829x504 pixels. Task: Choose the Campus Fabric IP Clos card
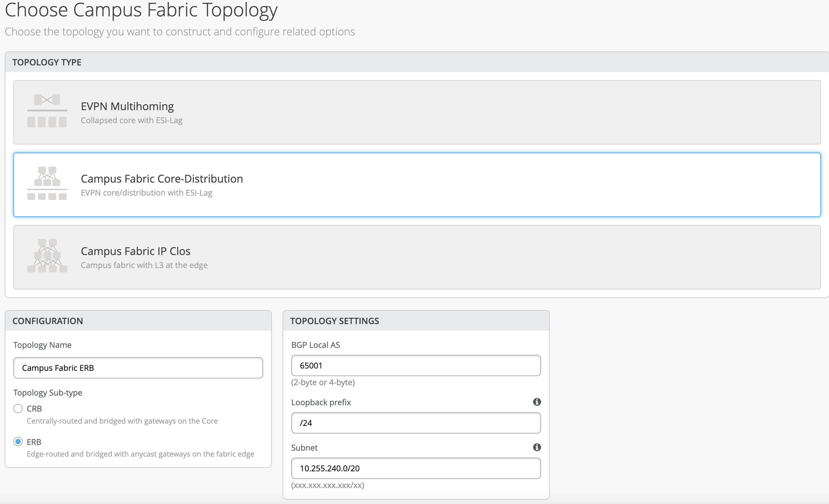point(417,257)
